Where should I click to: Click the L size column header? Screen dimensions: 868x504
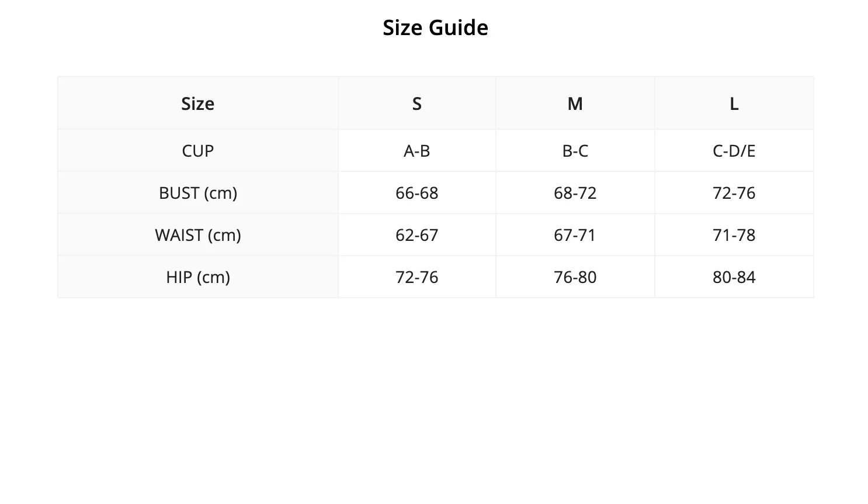(734, 103)
